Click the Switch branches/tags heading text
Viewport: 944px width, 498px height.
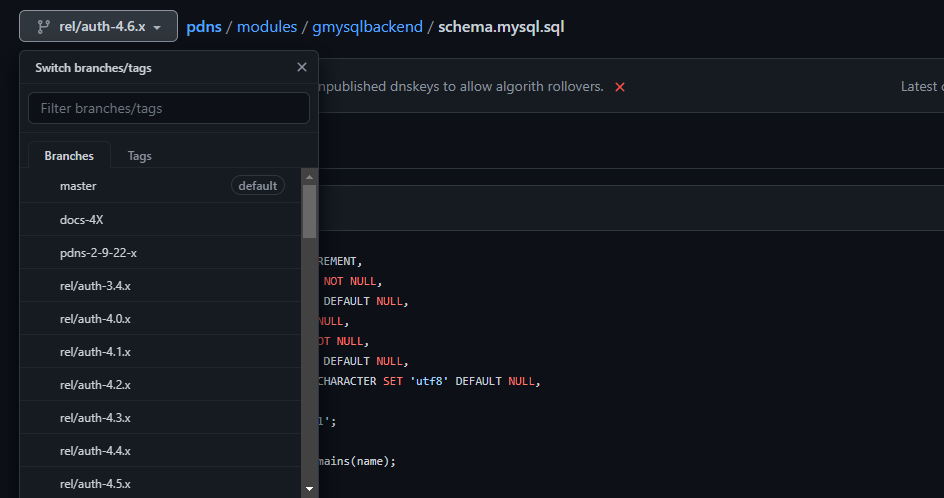pyautogui.click(x=93, y=68)
